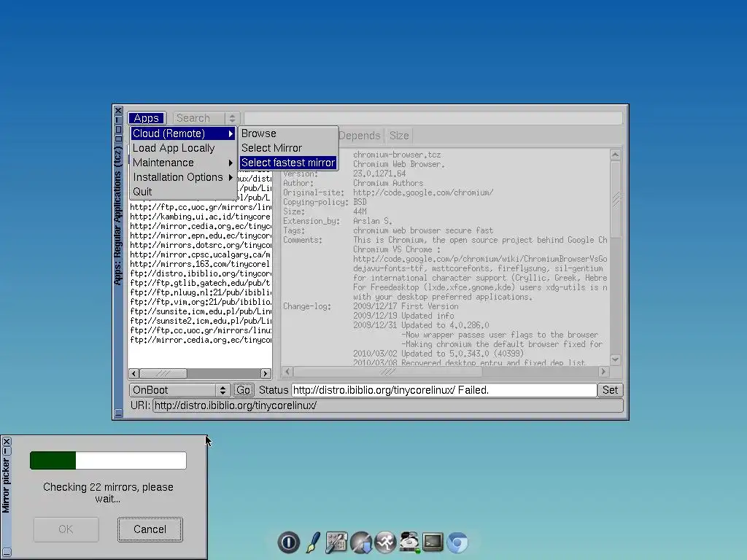Screen dimensions: 747x560
Task: Click the Set button
Action: coord(610,390)
